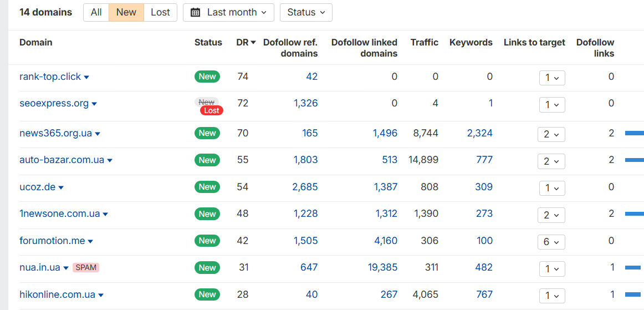Open the Last month date dropdown
Screen dimensions: 644x310
[228, 12]
